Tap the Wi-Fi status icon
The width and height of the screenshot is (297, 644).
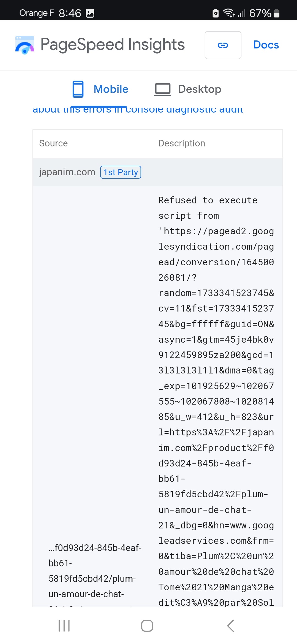click(229, 13)
